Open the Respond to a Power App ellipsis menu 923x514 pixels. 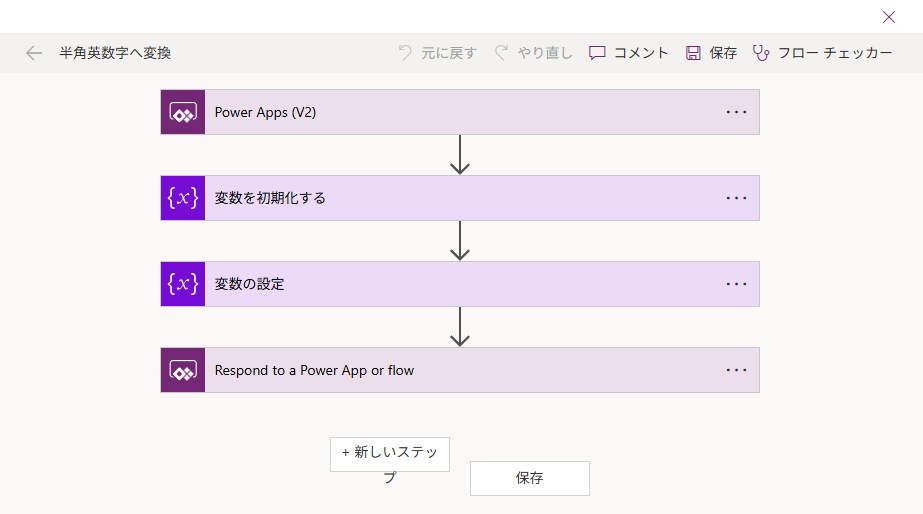click(736, 370)
